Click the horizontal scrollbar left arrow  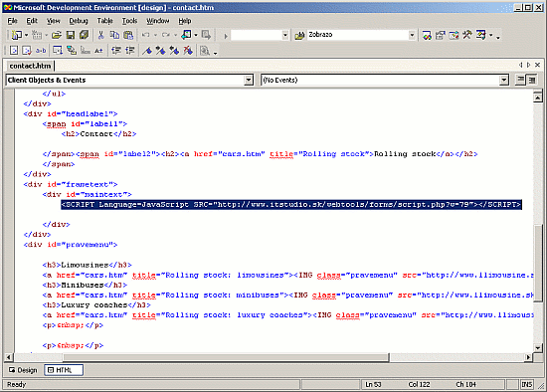tap(9, 357)
